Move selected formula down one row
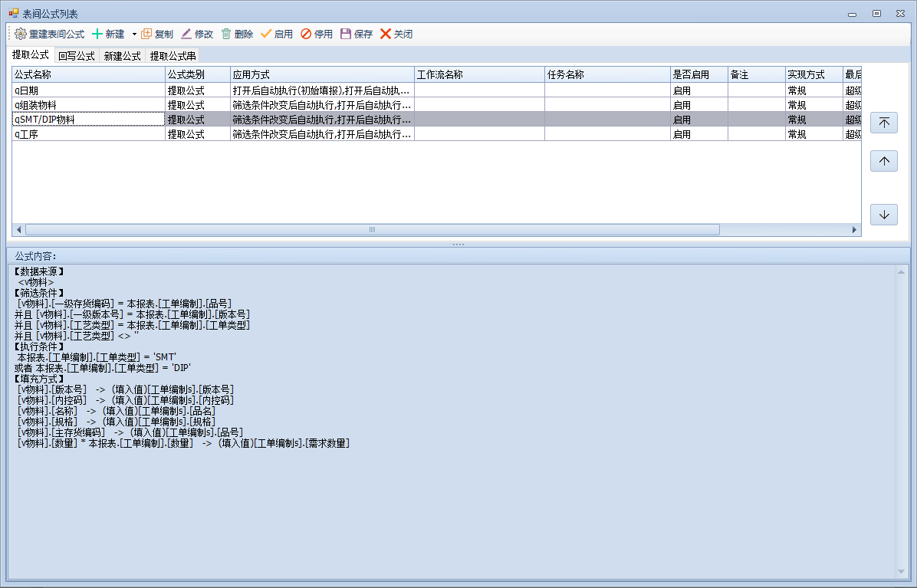917x588 pixels. coord(884,215)
